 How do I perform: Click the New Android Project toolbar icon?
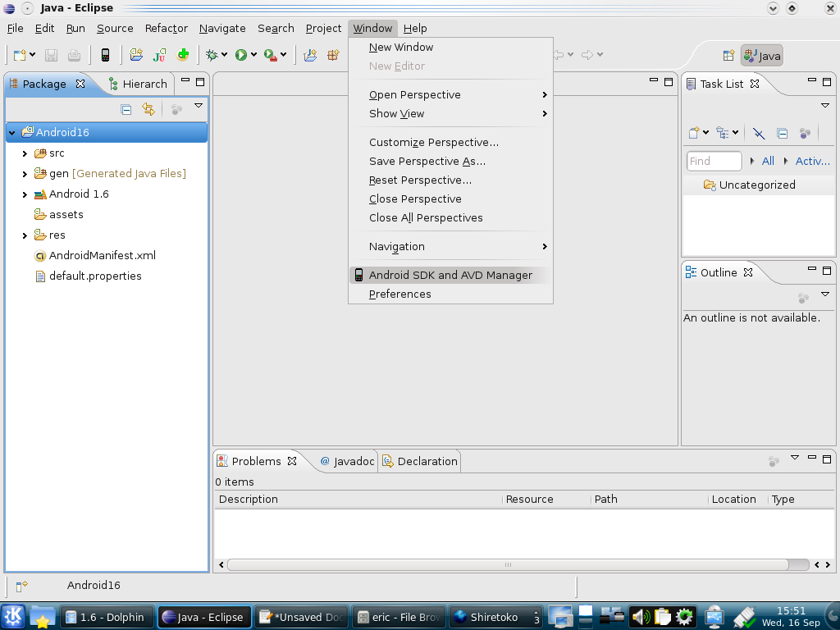(x=136, y=55)
